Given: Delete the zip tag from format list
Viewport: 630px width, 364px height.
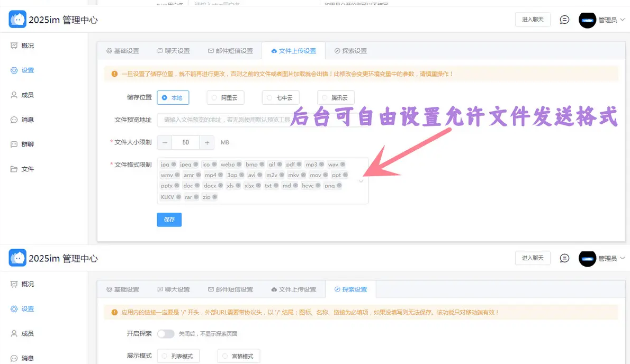Looking at the screenshot, I should click(214, 197).
